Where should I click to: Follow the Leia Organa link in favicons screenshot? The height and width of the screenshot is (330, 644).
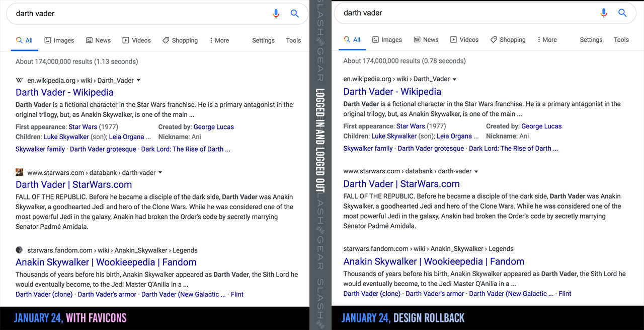pos(127,137)
